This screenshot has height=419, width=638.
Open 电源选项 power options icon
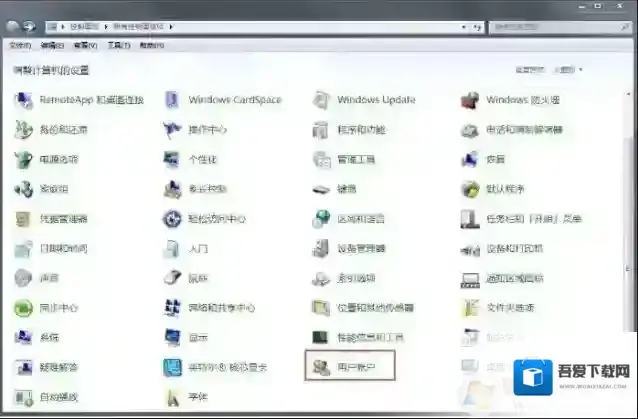point(24,159)
